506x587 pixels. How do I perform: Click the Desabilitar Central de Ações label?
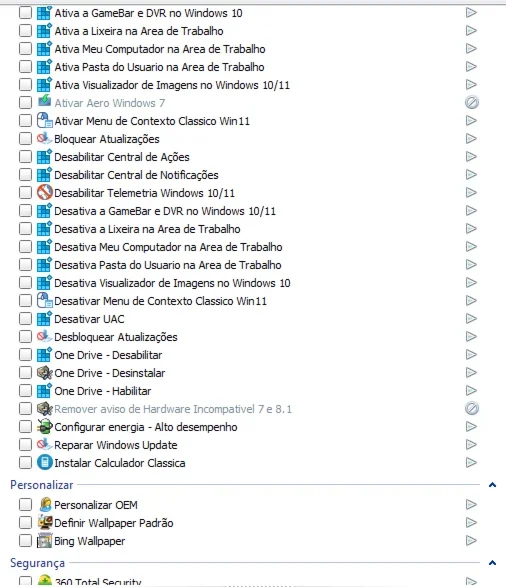coord(122,157)
